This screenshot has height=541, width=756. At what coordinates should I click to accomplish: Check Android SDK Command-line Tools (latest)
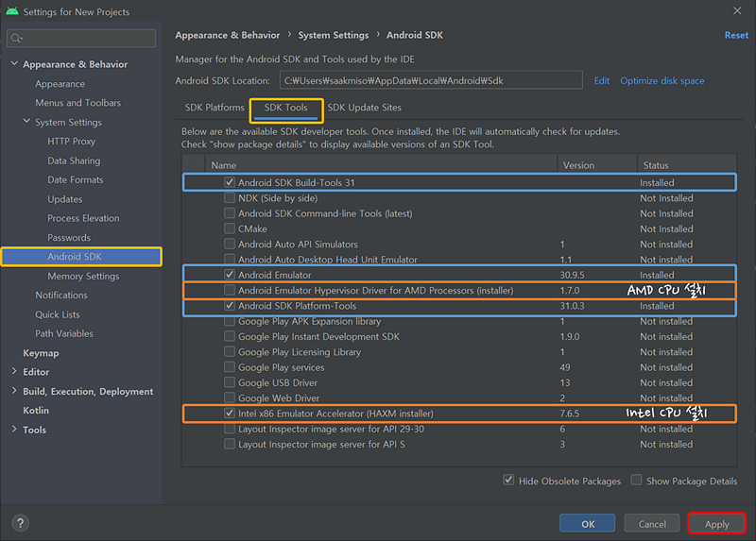coord(230,213)
